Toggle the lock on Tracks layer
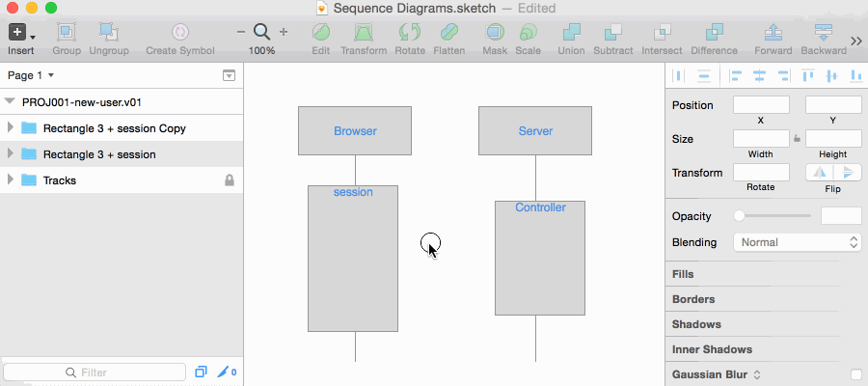This screenshot has height=386, width=868. click(230, 180)
